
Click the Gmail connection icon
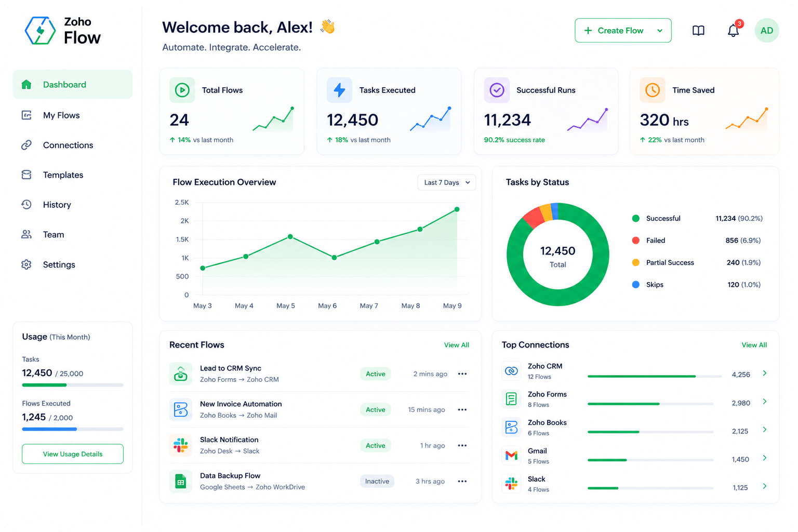coord(511,456)
